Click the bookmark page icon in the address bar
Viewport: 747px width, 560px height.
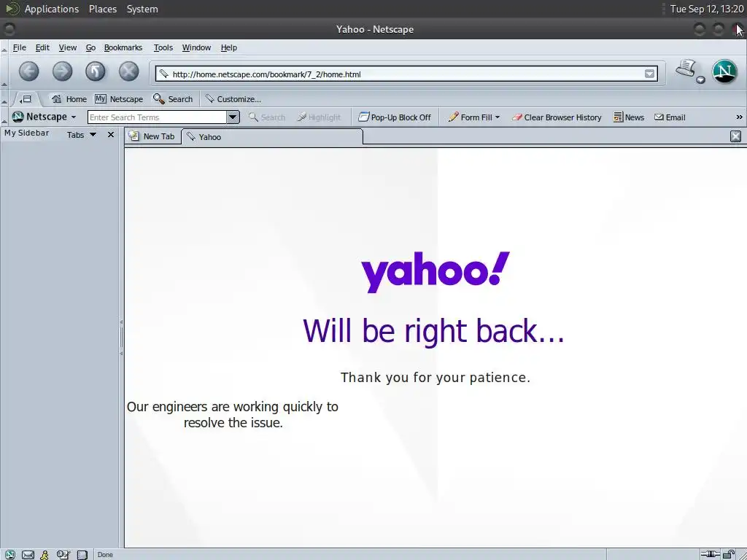pyautogui.click(x=164, y=74)
